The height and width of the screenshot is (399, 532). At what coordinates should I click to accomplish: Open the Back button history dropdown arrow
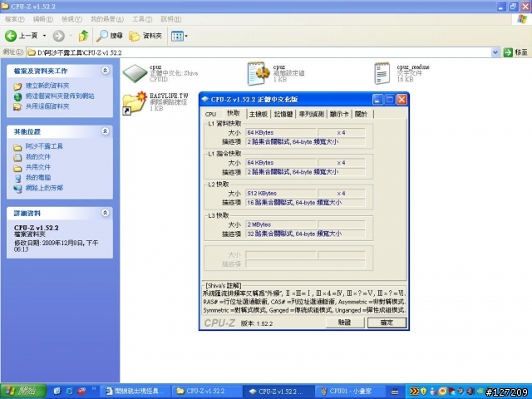coord(44,36)
